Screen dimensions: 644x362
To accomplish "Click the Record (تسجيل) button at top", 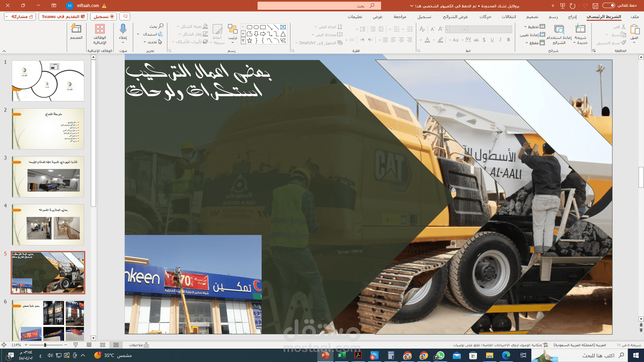I will click(x=104, y=16).
